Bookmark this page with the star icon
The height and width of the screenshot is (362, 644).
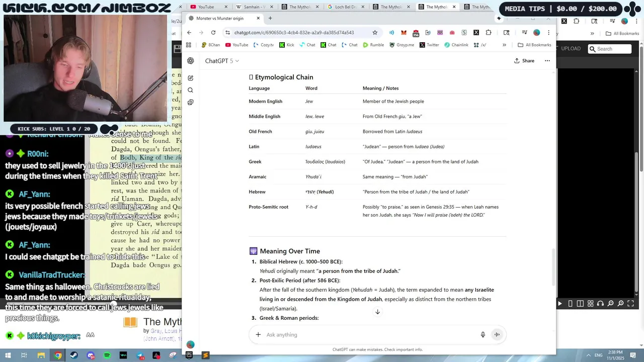coord(375,33)
